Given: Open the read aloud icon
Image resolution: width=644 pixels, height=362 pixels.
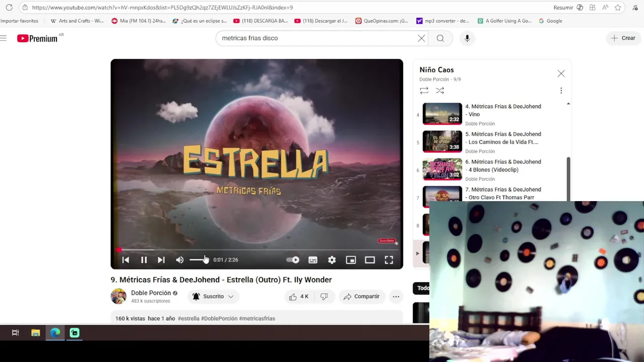Looking at the screenshot, I should pos(605,8).
